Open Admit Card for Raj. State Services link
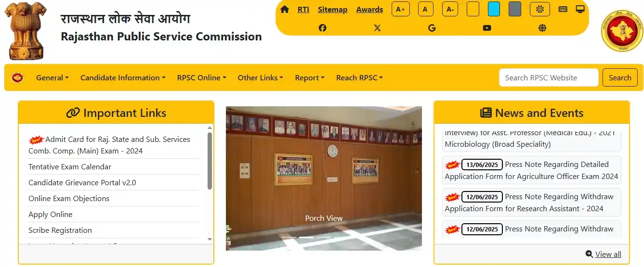 (109, 145)
